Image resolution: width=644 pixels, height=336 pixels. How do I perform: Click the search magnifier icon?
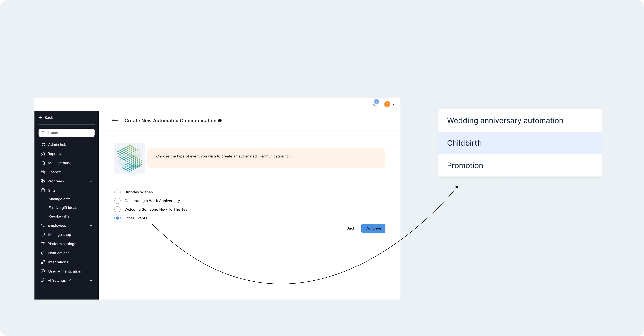click(43, 133)
